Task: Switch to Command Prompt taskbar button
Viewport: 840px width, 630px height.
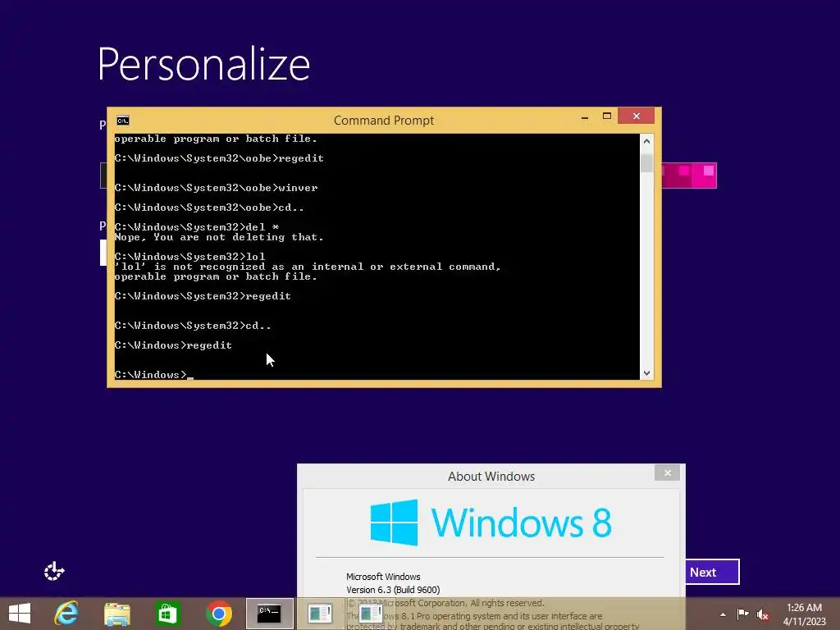Action: [x=269, y=614]
